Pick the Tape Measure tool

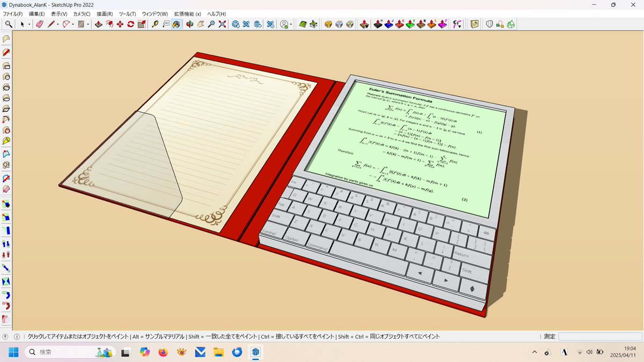155,24
